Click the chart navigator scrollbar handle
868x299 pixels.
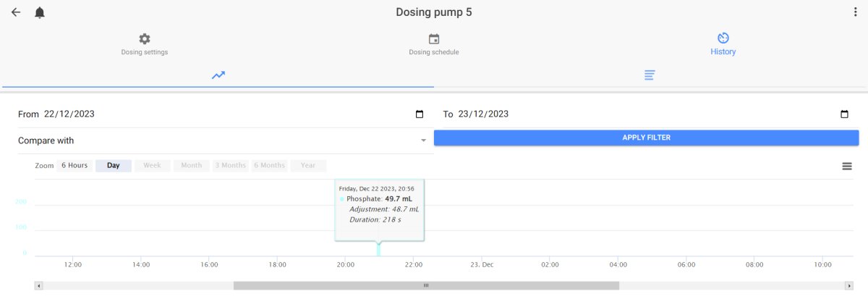tap(426, 286)
